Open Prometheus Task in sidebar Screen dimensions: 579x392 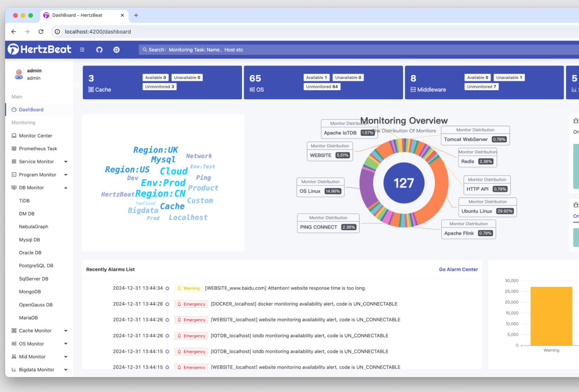tap(38, 149)
